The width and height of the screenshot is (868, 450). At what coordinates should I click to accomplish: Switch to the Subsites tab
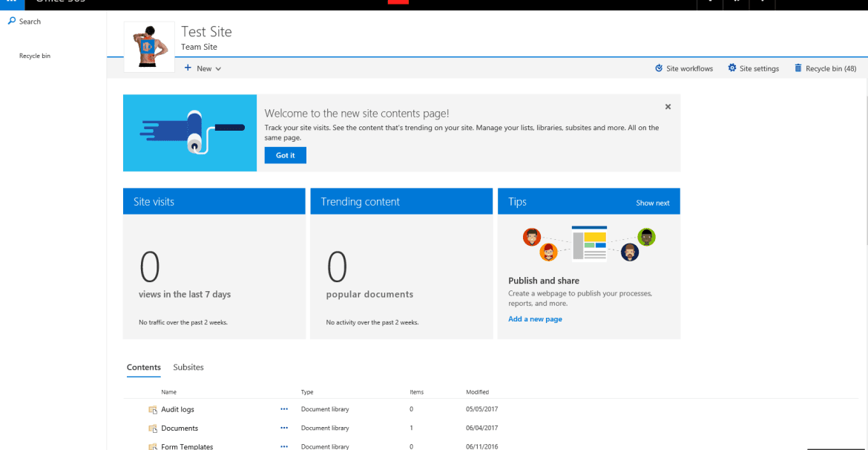[188, 367]
